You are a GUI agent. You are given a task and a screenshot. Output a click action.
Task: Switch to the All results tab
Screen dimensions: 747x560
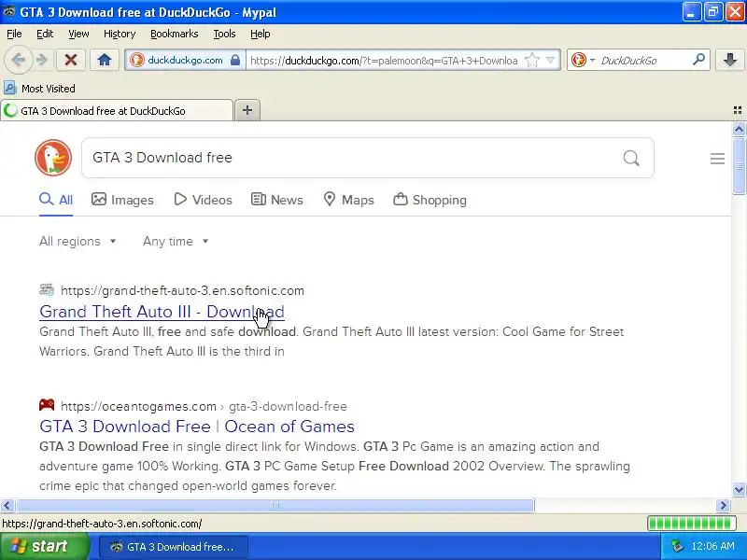pos(56,200)
